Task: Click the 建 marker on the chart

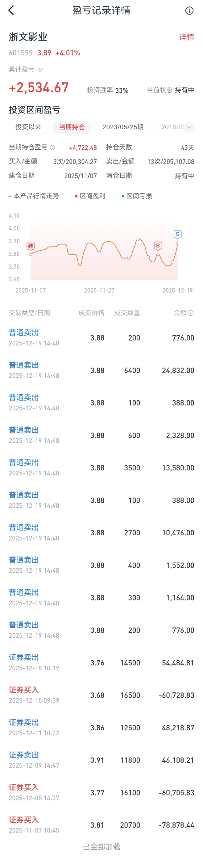Action: [x=31, y=246]
